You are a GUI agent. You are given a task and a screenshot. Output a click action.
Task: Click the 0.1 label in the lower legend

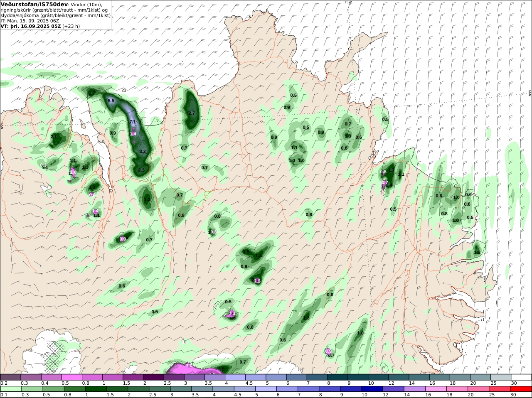click(4, 395)
